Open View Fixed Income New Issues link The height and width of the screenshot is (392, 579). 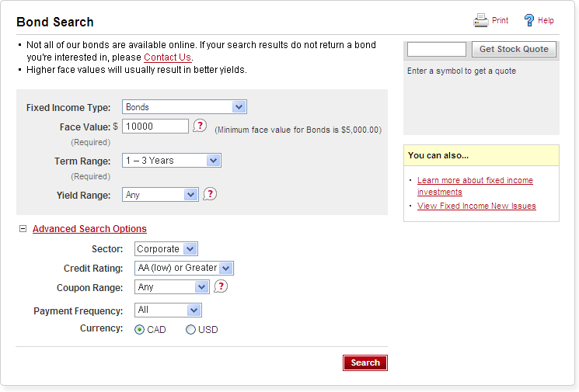tap(476, 206)
